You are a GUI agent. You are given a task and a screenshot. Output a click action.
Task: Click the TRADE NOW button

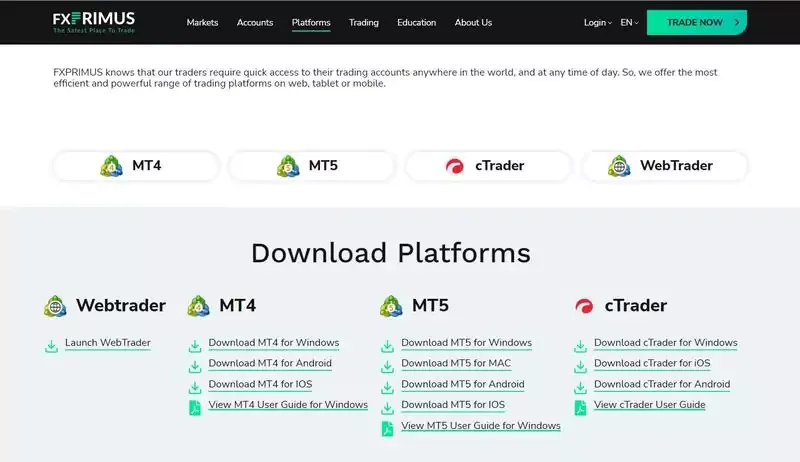696,22
